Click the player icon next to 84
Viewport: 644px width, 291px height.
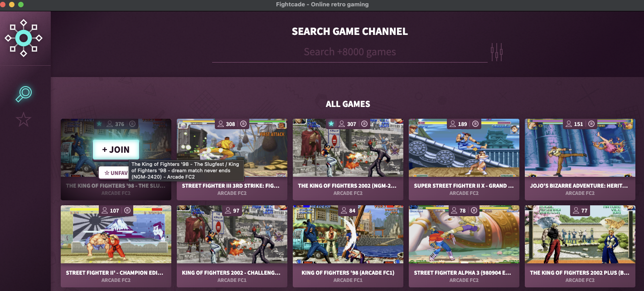pyautogui.click(x=344, y=210)
